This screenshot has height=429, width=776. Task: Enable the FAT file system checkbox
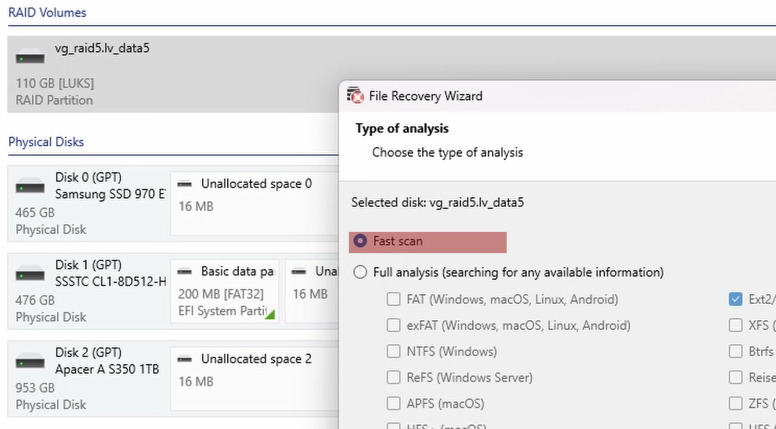[393, 299]
